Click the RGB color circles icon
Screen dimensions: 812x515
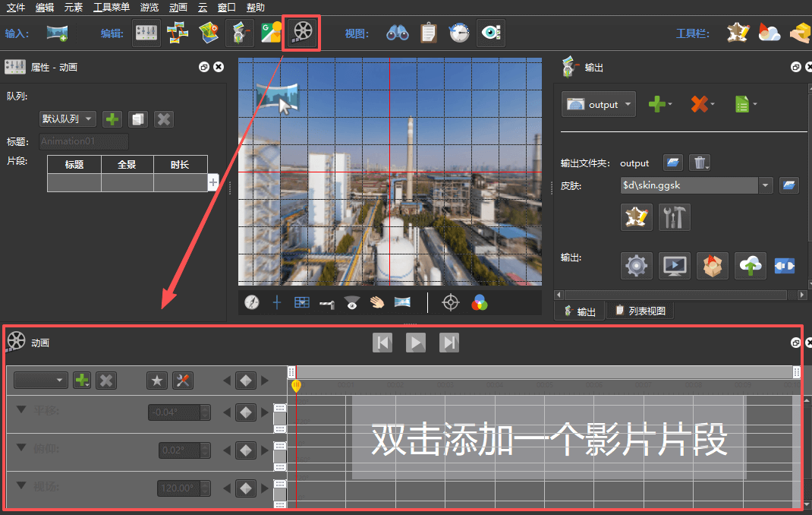479,302
